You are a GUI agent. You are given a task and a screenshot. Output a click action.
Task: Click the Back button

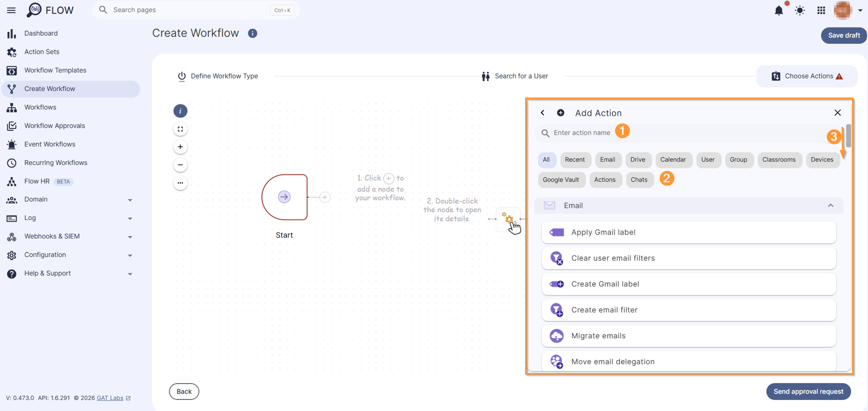coord(184,391)
